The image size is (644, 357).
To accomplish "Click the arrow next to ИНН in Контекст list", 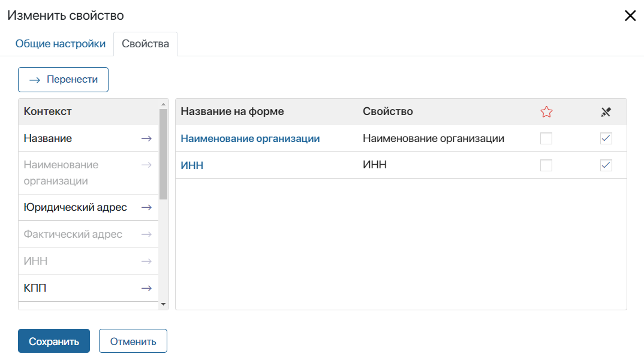I will (147, 261).
